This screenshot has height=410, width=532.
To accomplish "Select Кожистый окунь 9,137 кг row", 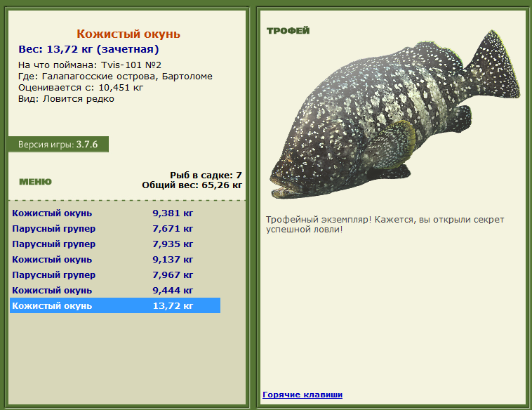I will click(x=115, y=260).
